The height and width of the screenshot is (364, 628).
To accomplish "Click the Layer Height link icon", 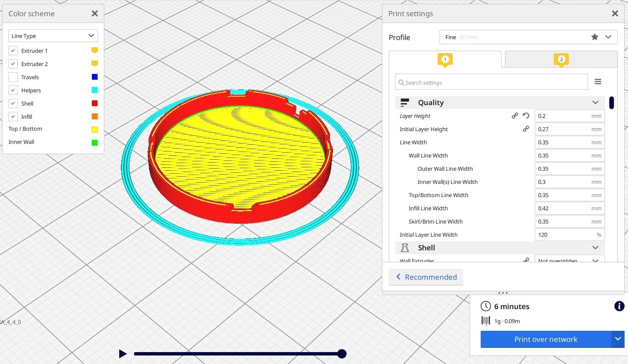I will (515, 116).
